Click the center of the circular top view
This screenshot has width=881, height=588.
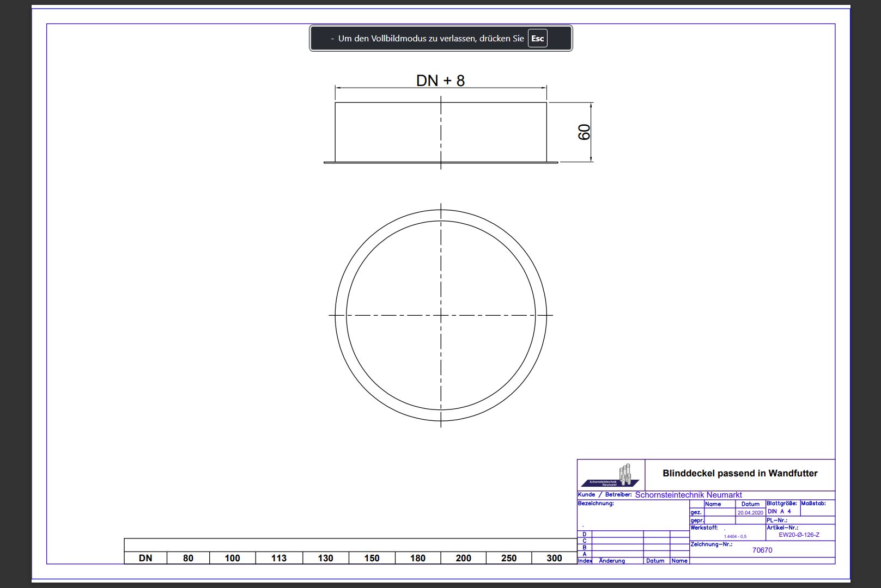(x=441, y=315)
